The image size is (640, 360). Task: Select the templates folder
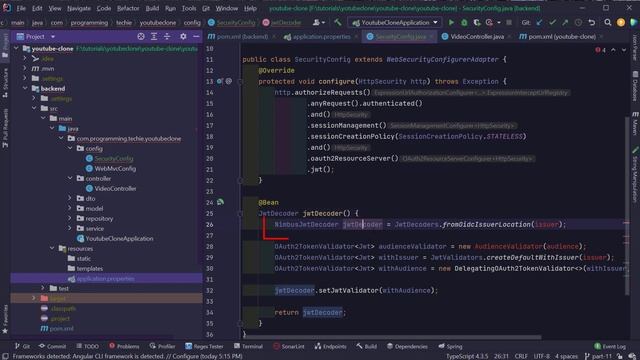coord(90,268)
